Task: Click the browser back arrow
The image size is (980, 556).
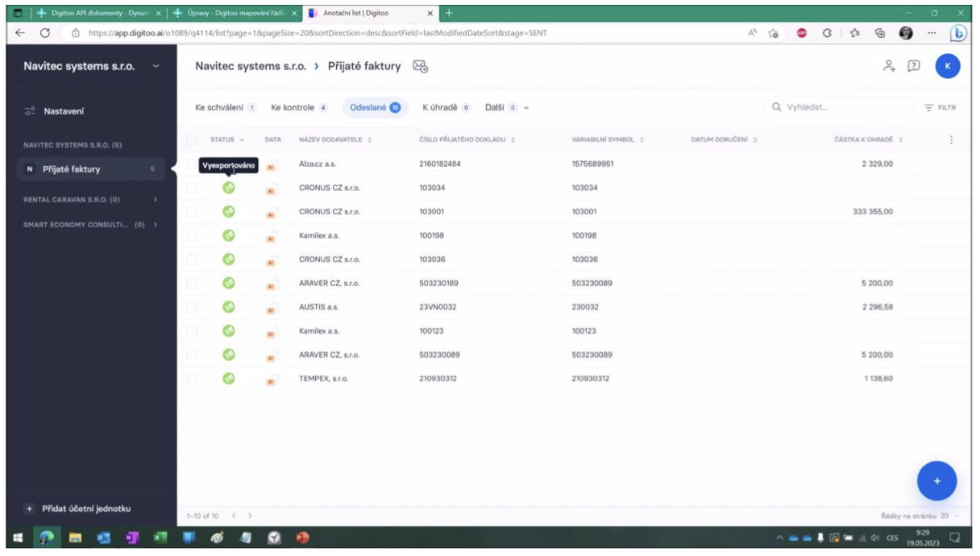Action: [20, 33]
